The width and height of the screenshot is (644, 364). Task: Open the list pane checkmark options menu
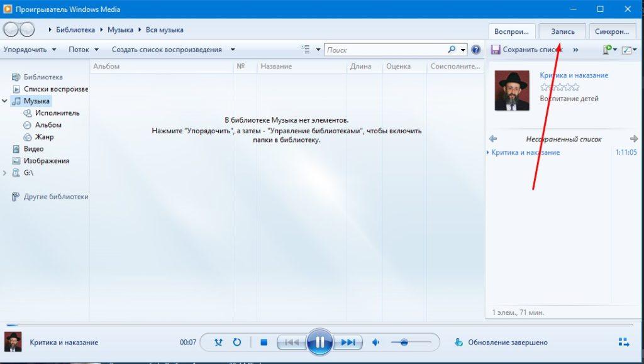pyautogui.click(x=629, y=50)
